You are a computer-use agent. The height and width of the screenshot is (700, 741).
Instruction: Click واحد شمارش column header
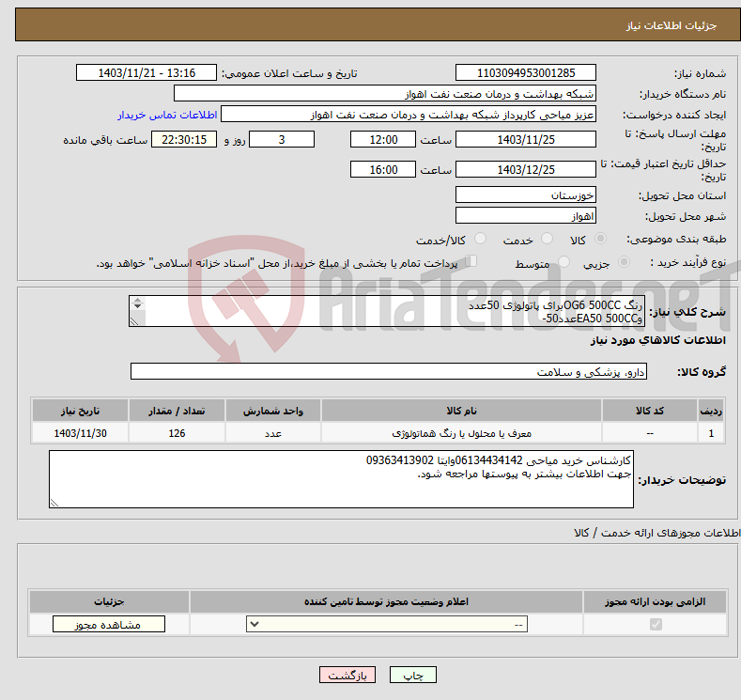coord(273,411)
